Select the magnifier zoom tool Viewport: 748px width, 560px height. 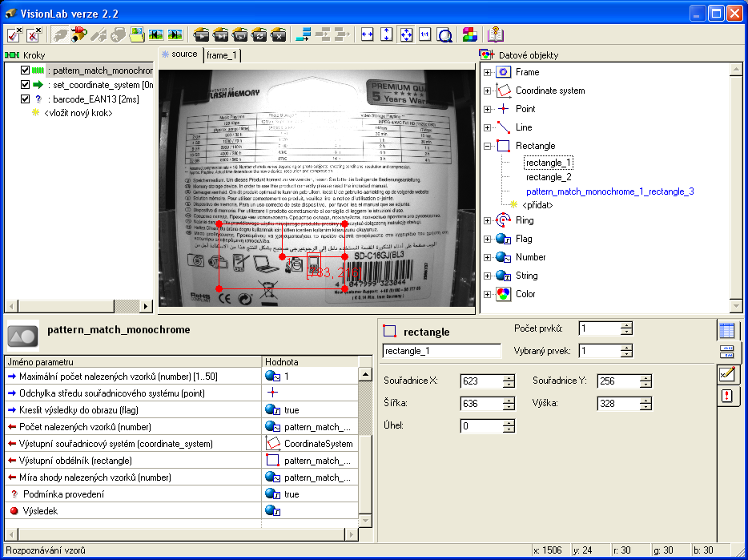pos(444,35)
